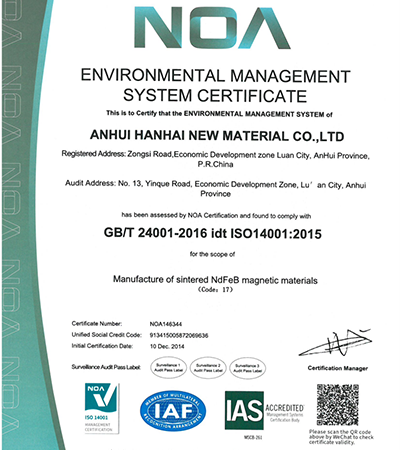
Task: Click the 'Registered Address: Zongsi Road' line
Action: [215, 155]
